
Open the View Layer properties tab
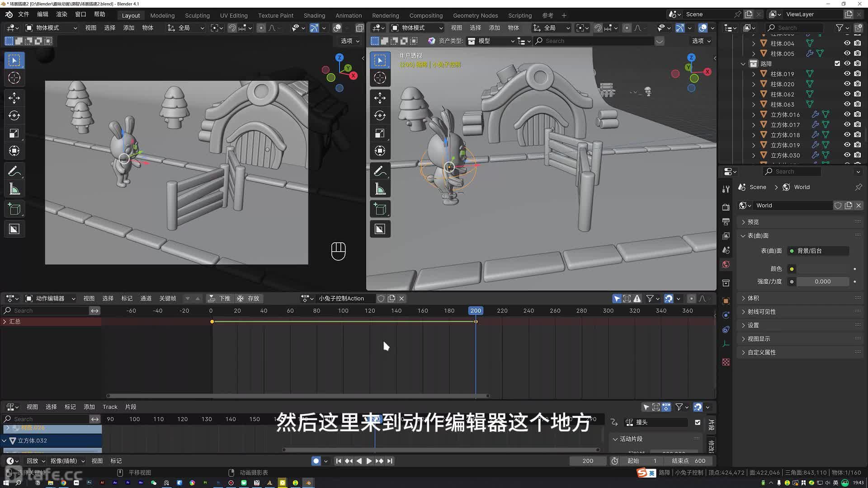(726, 235)
